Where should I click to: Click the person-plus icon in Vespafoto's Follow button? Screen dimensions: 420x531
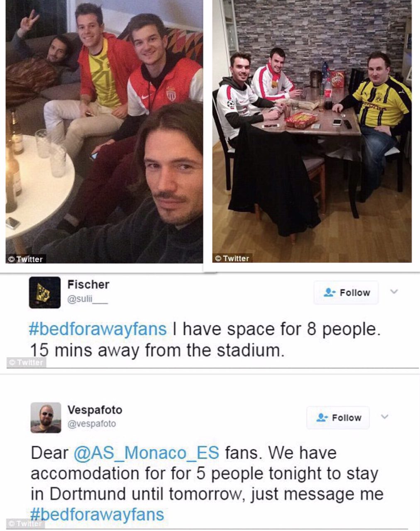click(322, 418)
